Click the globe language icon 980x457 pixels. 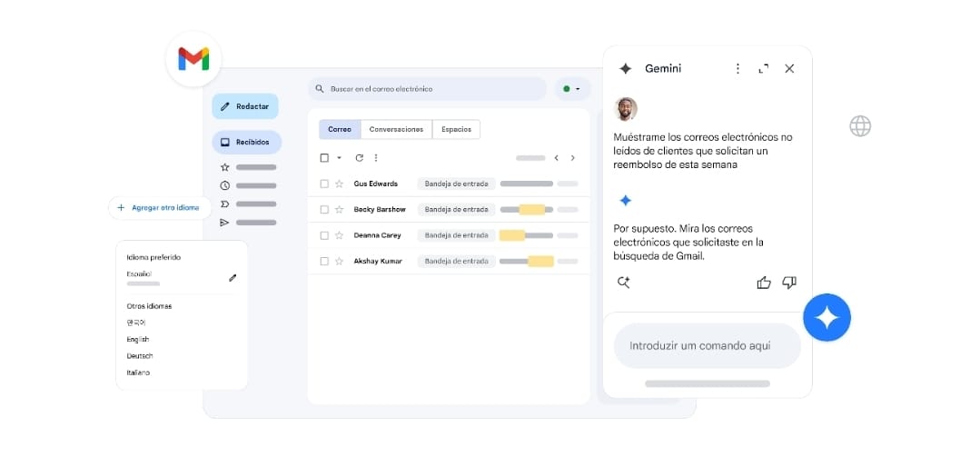pos(860,126)
